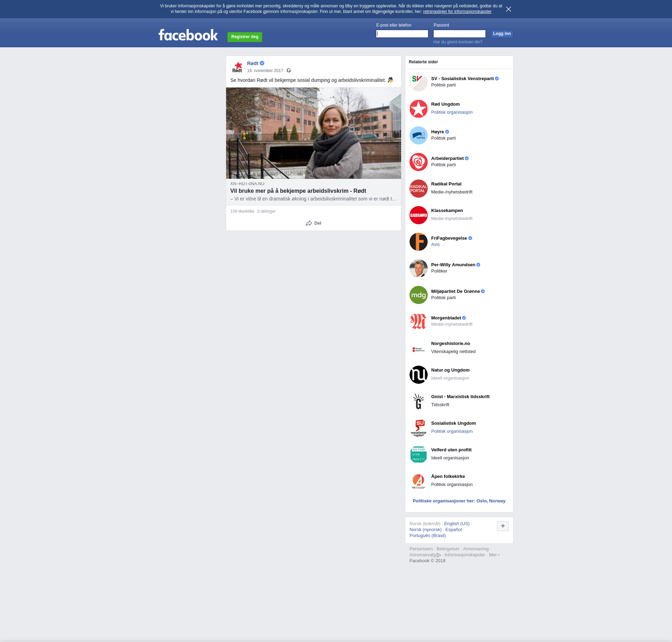Open the Informasjonskapsler footer link

pos(465,555)
